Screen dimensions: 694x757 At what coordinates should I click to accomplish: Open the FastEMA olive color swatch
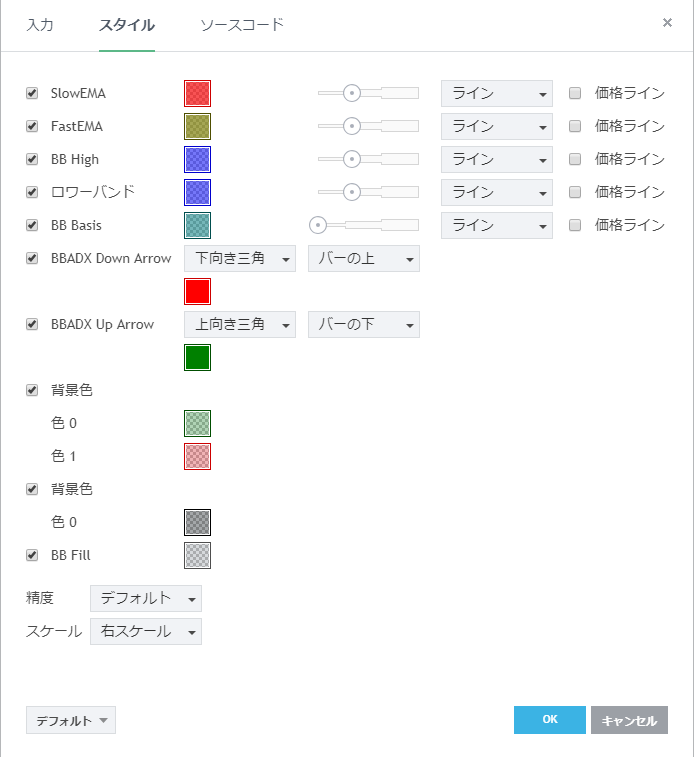coord(198,127)
